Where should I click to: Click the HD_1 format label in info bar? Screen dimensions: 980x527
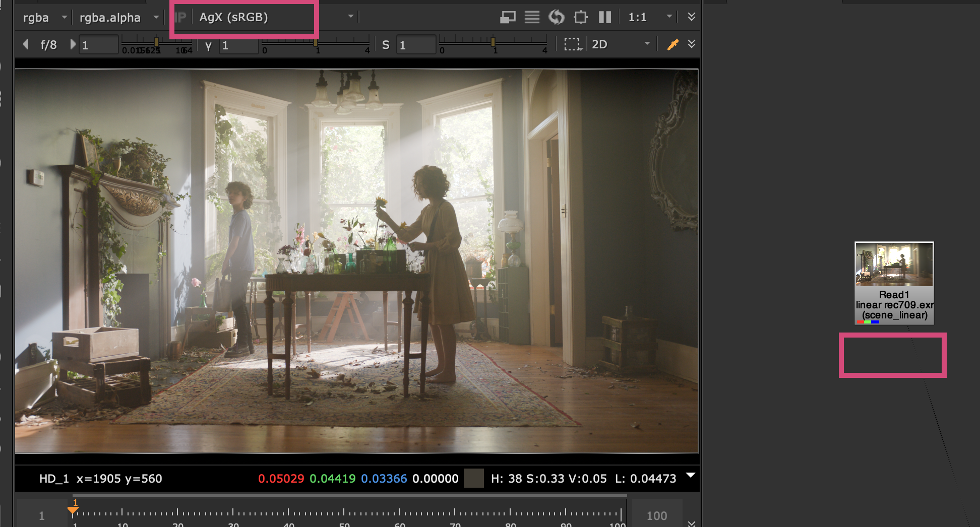[x=54, y=479]
